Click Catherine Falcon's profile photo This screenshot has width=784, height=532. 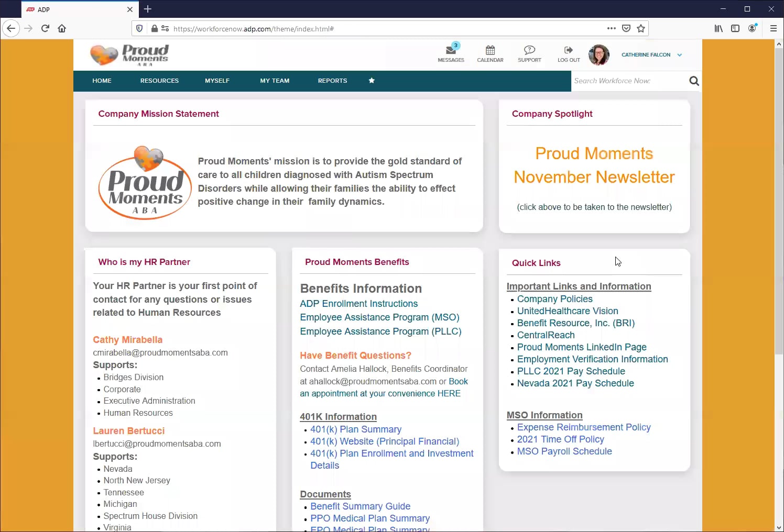point(599,54)
